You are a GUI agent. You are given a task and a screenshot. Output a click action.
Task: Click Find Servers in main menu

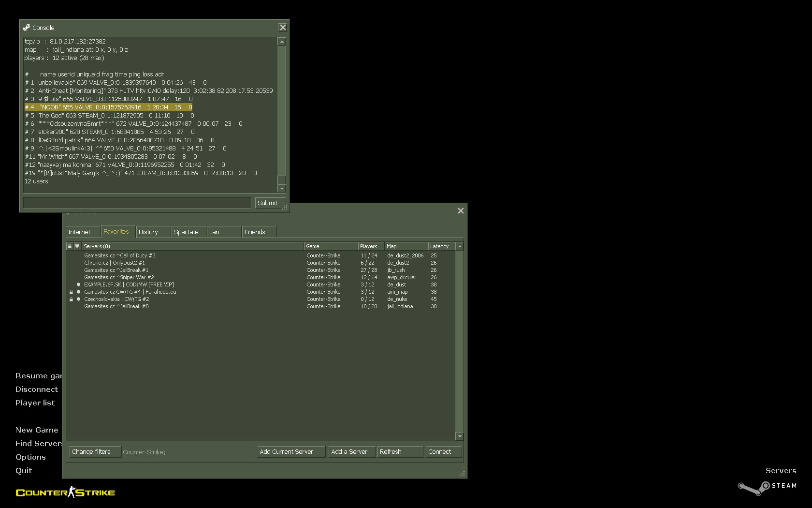(39, 444)
